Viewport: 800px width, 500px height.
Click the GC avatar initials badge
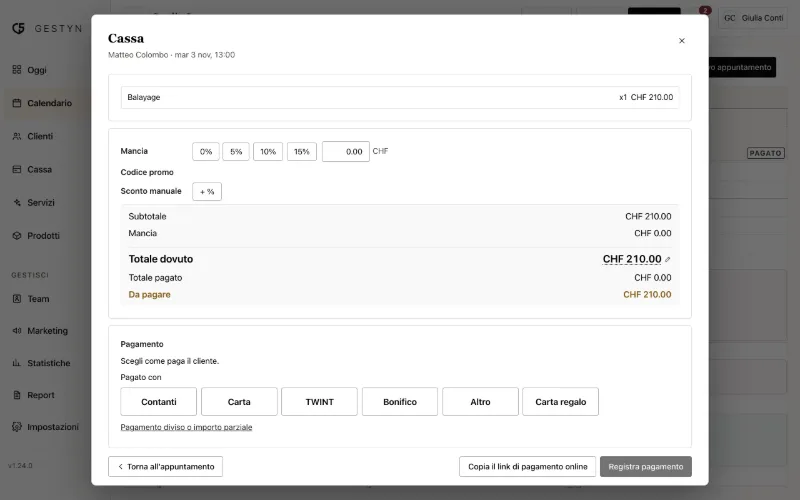[730, 18]
